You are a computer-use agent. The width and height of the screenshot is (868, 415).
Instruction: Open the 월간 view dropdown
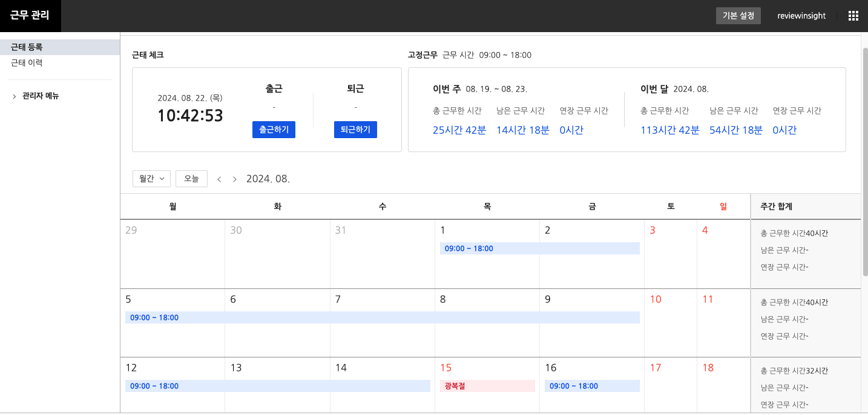click(x=151, y=179)
